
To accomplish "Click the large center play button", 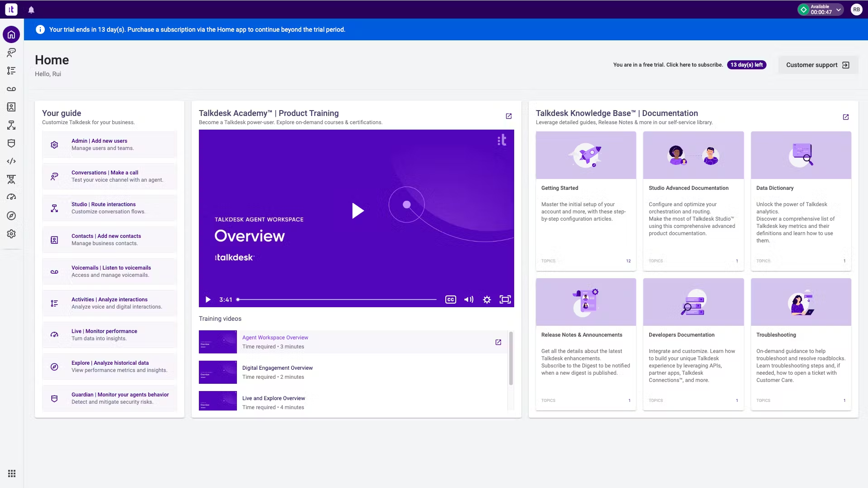I will tap(358, 211).
